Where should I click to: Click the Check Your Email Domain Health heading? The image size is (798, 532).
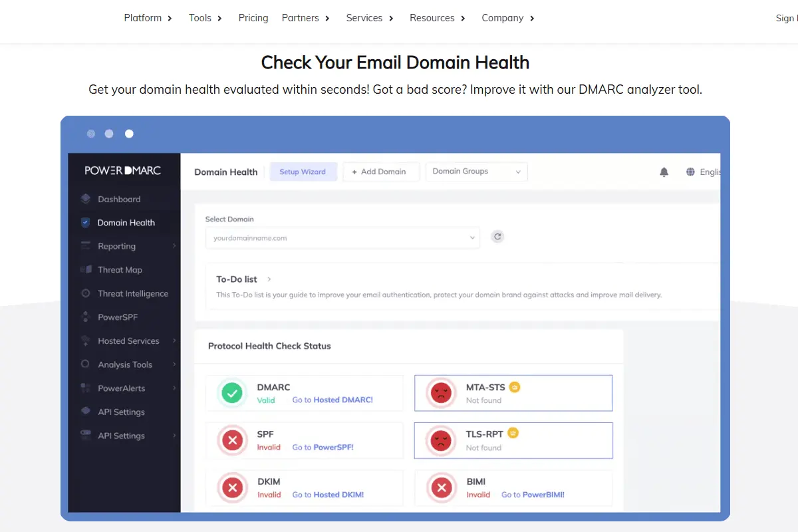click(395, 63)
